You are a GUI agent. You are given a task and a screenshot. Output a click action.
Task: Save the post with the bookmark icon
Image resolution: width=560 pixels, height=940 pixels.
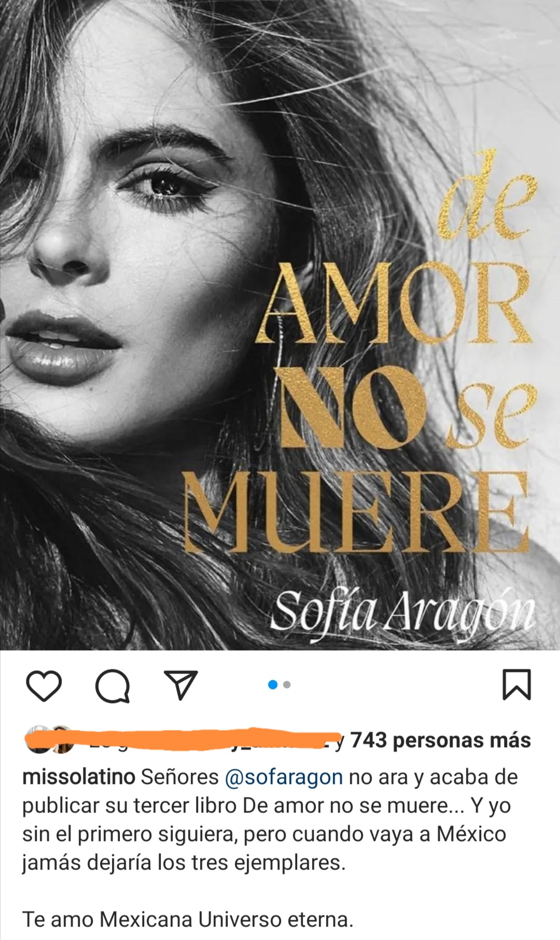[517, 684]
